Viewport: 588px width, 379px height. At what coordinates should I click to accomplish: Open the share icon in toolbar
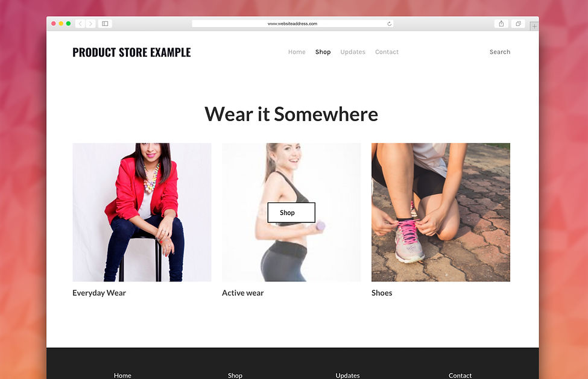tap(501, 23)
